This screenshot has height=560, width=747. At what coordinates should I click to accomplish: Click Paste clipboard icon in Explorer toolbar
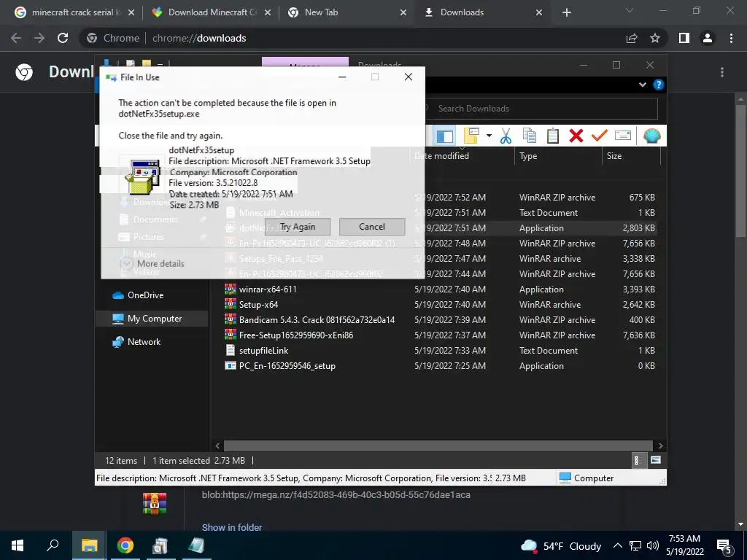click(x=553, y=136)
